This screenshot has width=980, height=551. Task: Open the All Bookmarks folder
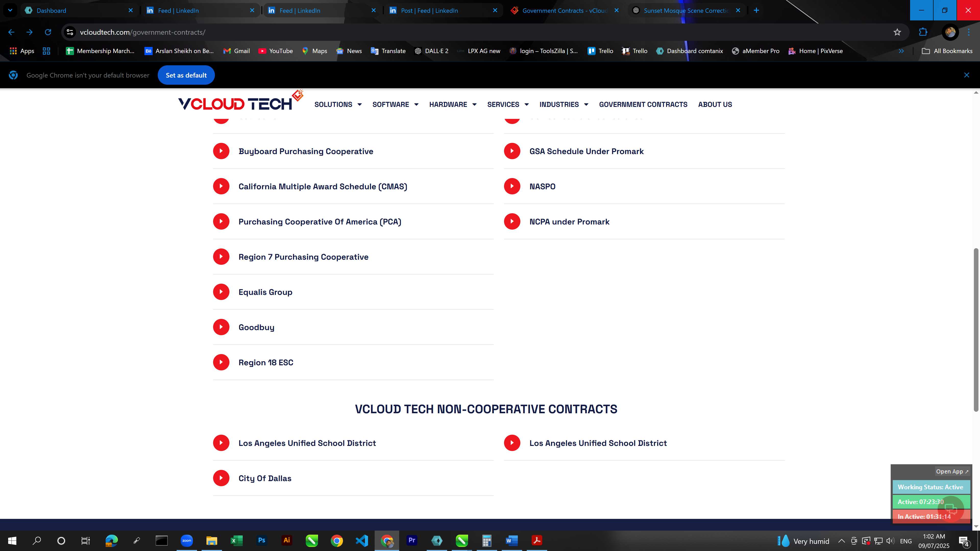947,51
